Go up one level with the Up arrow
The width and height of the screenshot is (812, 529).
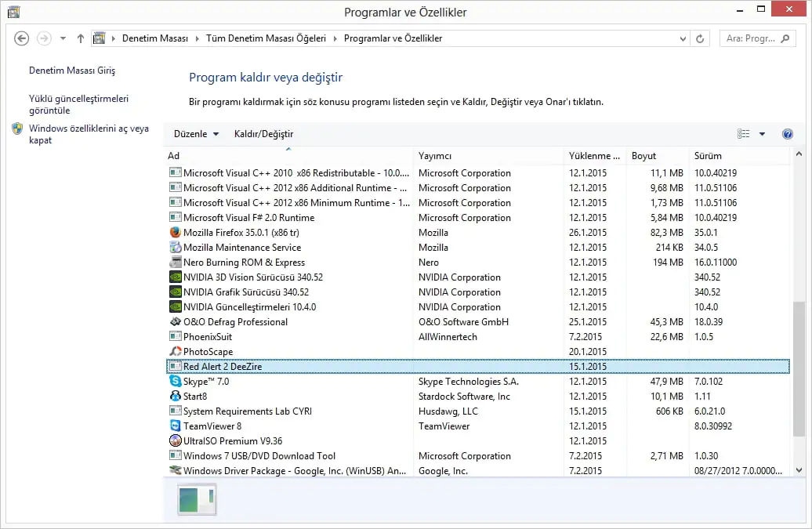tap(81, 38)
